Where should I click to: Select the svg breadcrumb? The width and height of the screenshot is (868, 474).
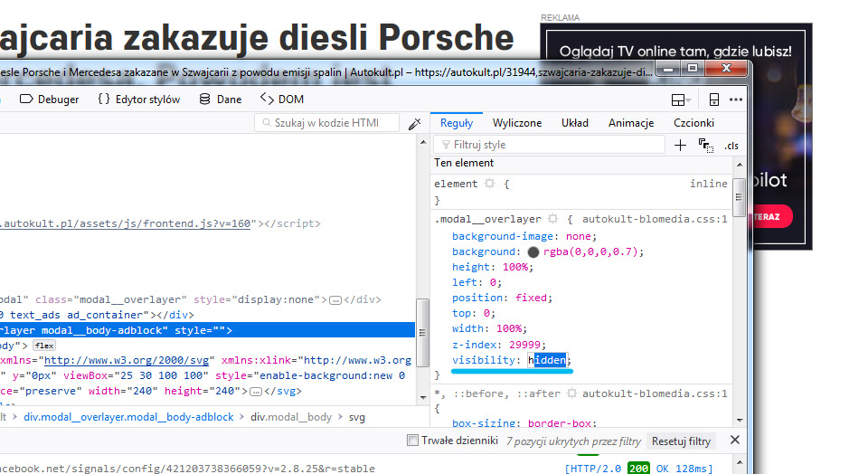click(x=356, y=417)
